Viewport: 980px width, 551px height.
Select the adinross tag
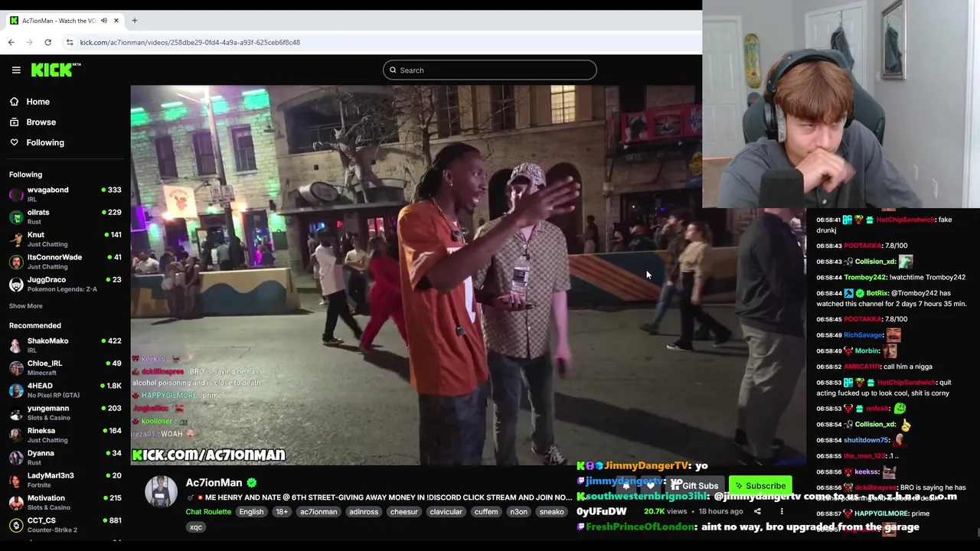tap(364, 512)
